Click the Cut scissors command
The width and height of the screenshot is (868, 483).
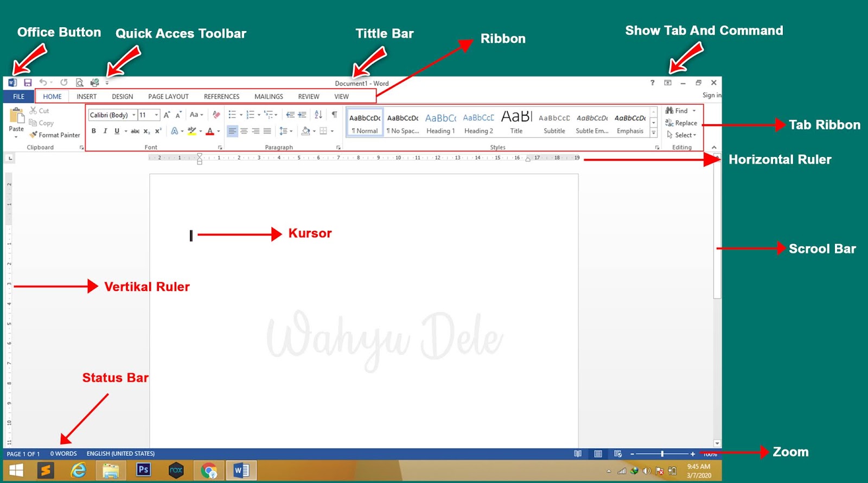pos(40,111)
